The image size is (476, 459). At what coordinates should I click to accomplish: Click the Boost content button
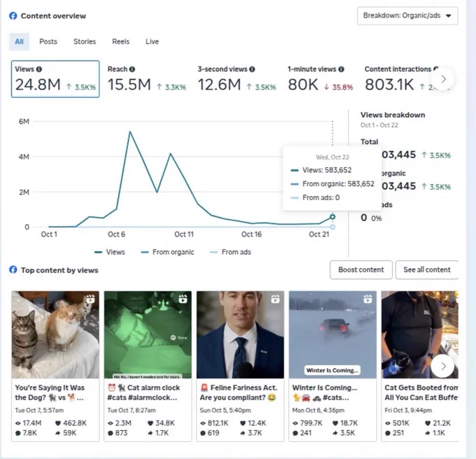pyautogui.click(x=361, y=269)
